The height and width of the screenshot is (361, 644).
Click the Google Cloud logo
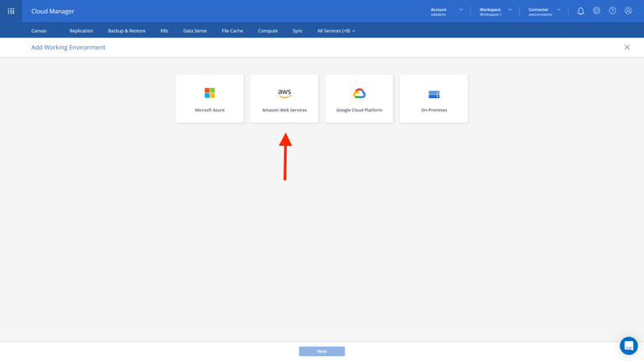360,94
